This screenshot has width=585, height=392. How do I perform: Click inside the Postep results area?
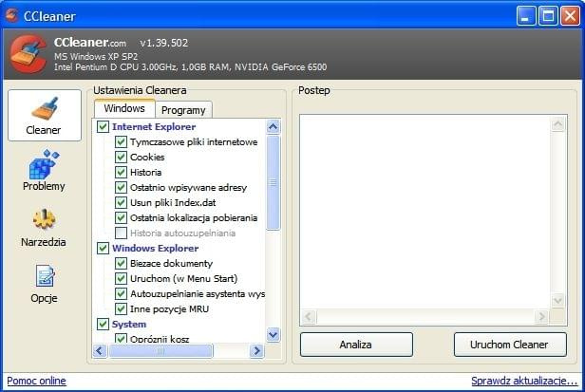point(425,213)
